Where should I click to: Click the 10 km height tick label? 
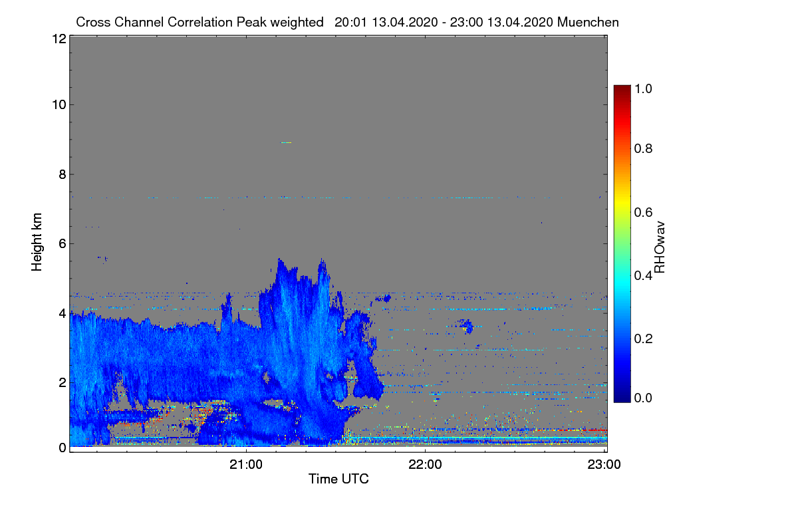click(x=58, y=104)
